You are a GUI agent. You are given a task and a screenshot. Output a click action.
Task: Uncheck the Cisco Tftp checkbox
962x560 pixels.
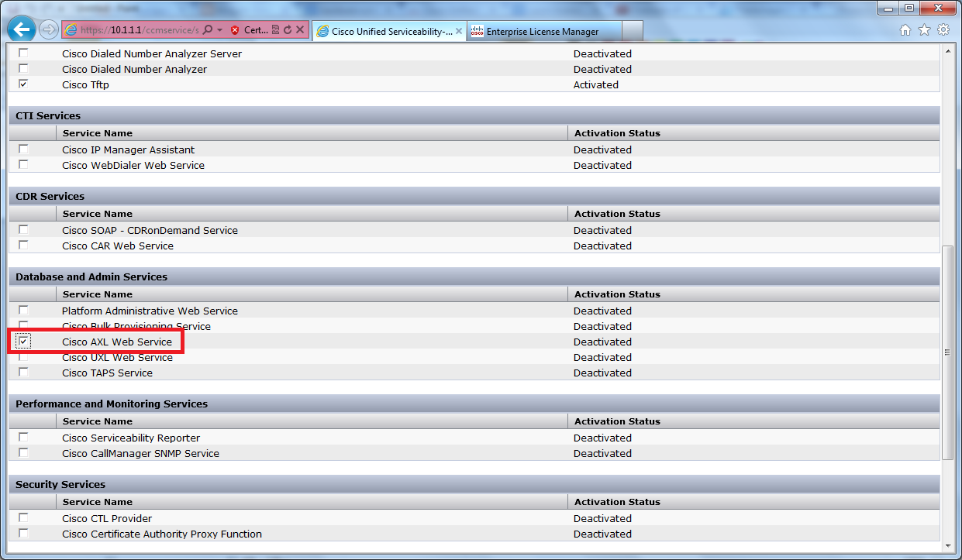[x=22, y=84]
